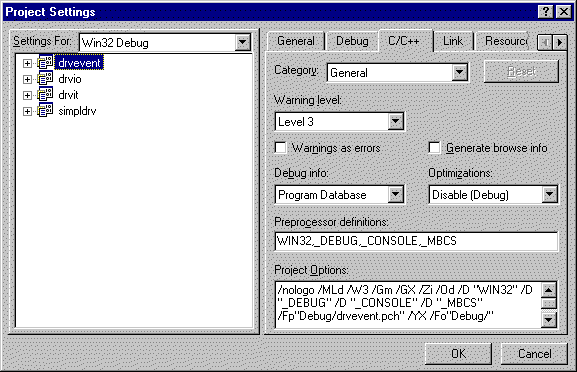Show previous tabs with left arrow
The image size is (577, 372).
tap(545, 42)
